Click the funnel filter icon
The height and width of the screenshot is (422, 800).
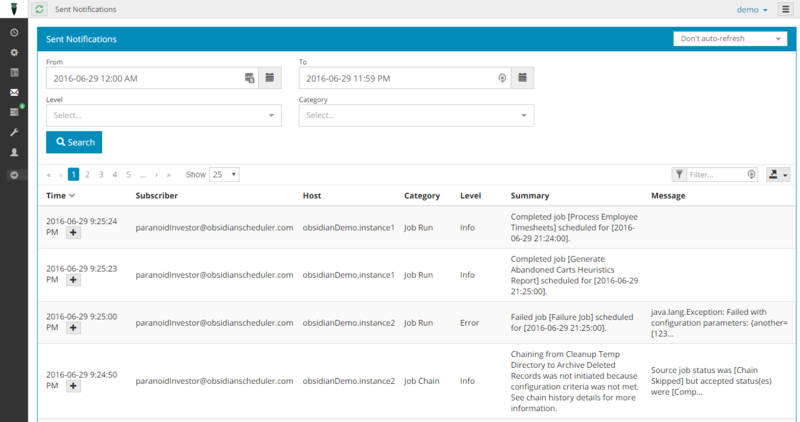(x=679, y=175)
